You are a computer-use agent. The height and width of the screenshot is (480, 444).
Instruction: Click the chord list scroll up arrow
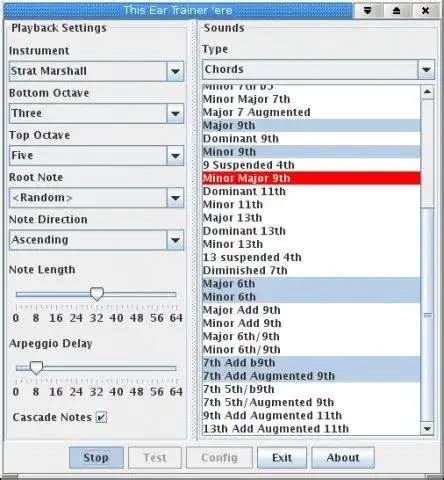tap(427, 92)
